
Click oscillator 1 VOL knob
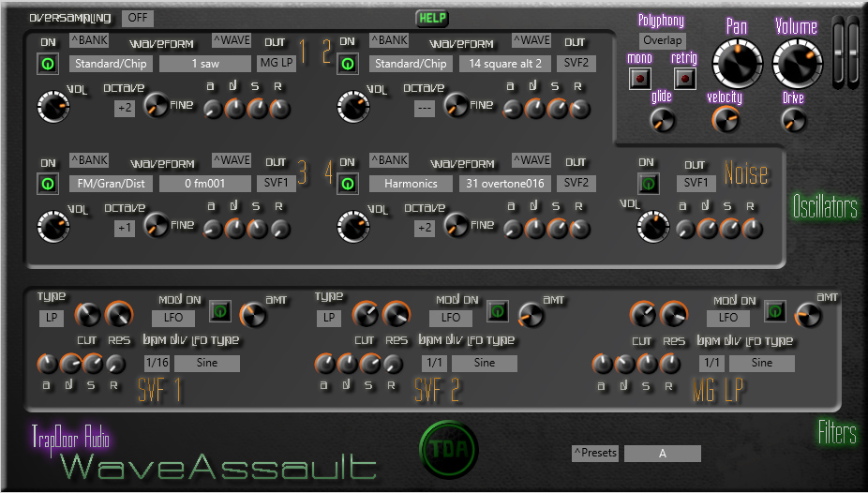coord(53,107)
